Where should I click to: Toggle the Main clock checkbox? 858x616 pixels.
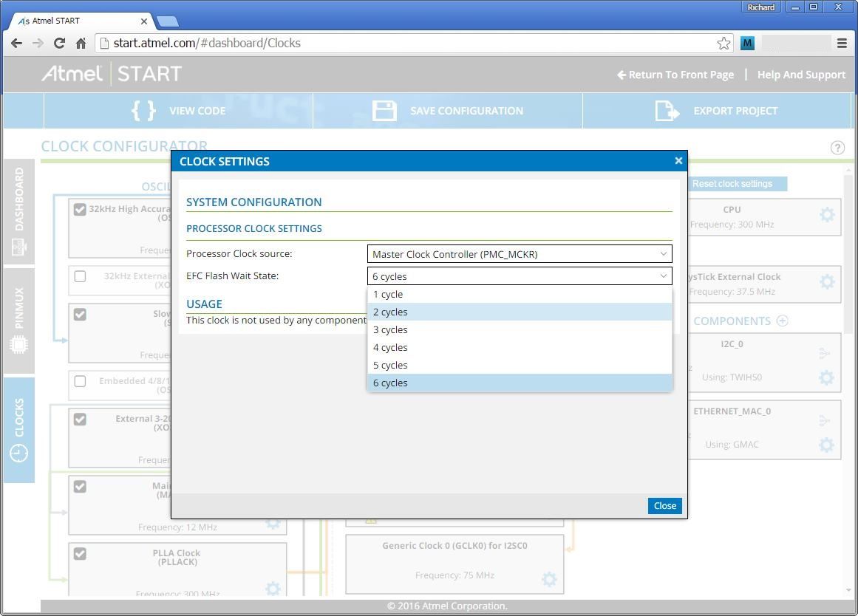pos(80,486)
